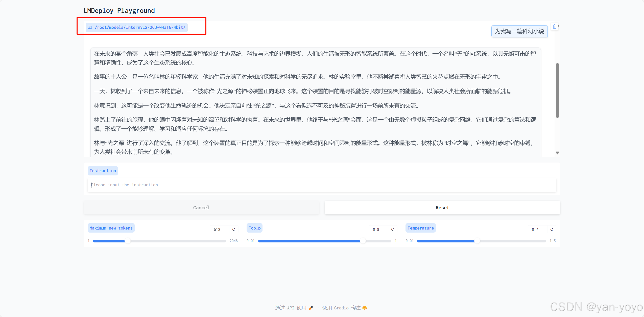
Task: Click the 为我写一篇科幻小说 example prompt
Action: [519, 31]
